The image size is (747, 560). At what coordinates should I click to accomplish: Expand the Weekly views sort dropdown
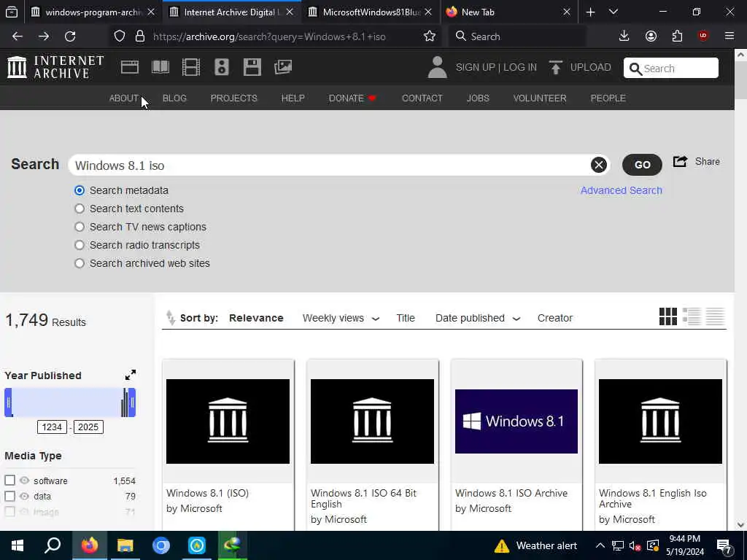coord(376,319)
